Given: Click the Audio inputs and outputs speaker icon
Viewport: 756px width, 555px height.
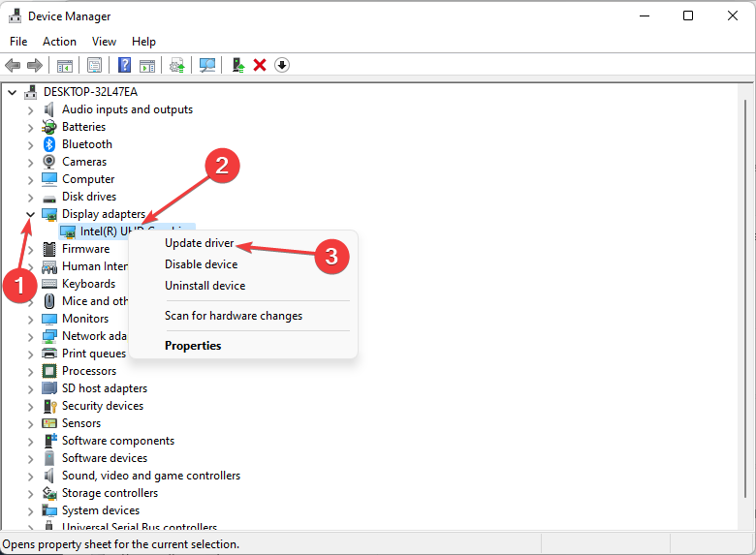Looking at the screenshot, I should coord(49,109).
